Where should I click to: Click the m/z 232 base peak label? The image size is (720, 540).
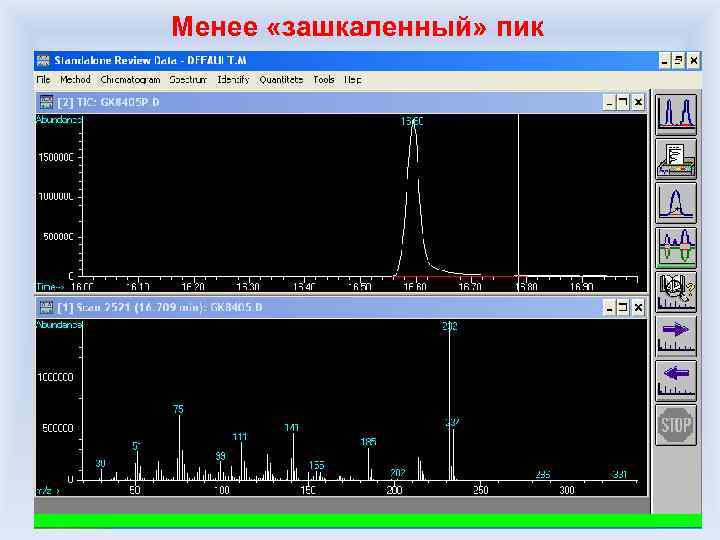click(x=450, y=326)
